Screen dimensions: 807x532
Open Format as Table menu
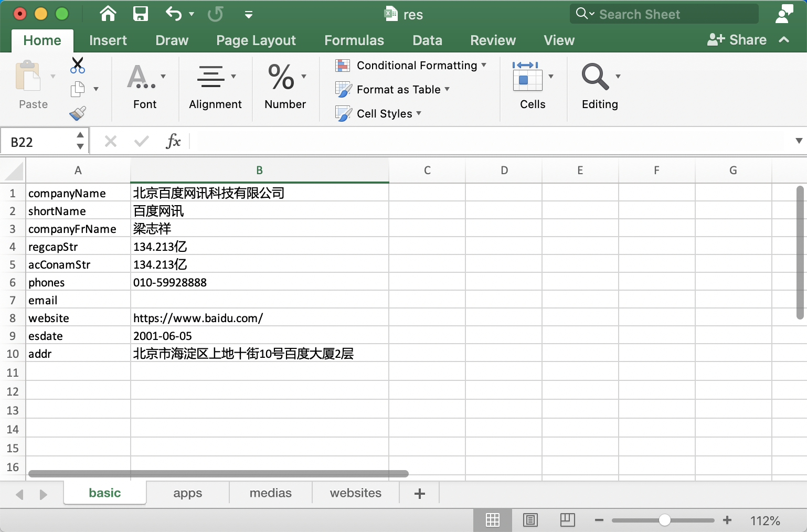(x=392, y=90)
